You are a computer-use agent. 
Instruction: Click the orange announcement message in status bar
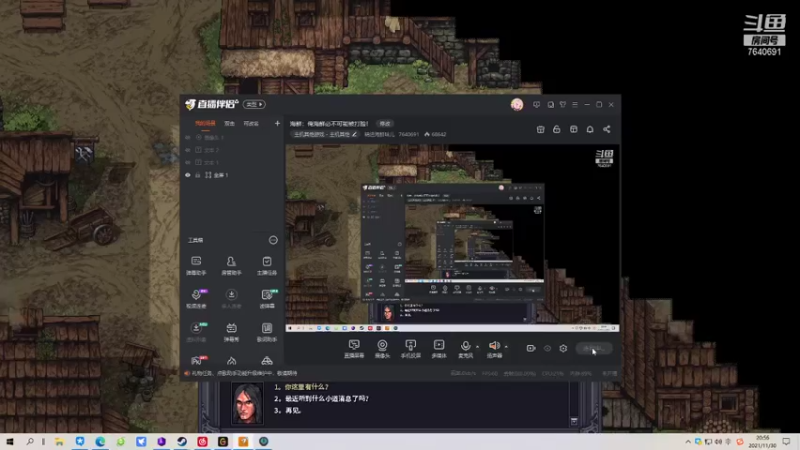pyautogui.click(x=241, y=373)
